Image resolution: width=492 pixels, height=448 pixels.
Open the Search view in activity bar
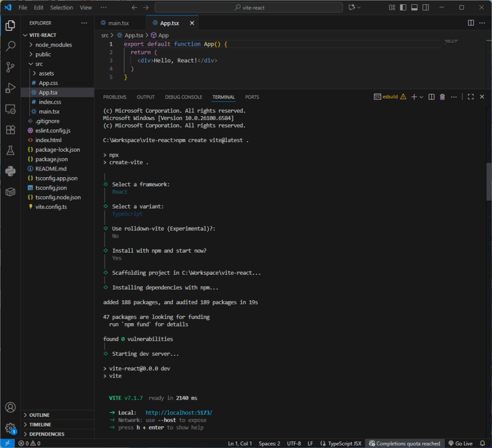coord(10,47)
